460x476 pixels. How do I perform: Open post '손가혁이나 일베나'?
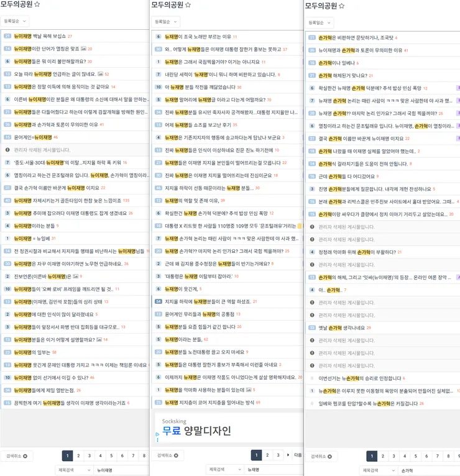(336, 63)
